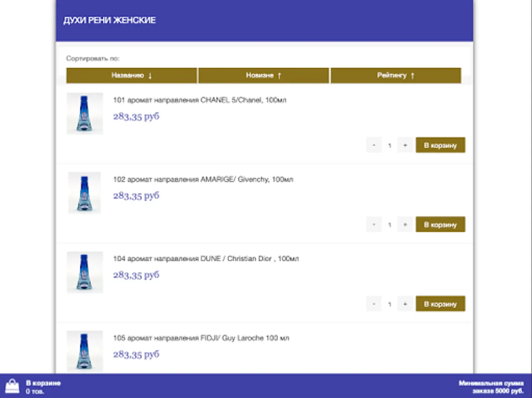The width and height of the screenshot is (532, 398).
Task: Add CHANEL 5 to cart with В корзину
Action: coord(440,145)
